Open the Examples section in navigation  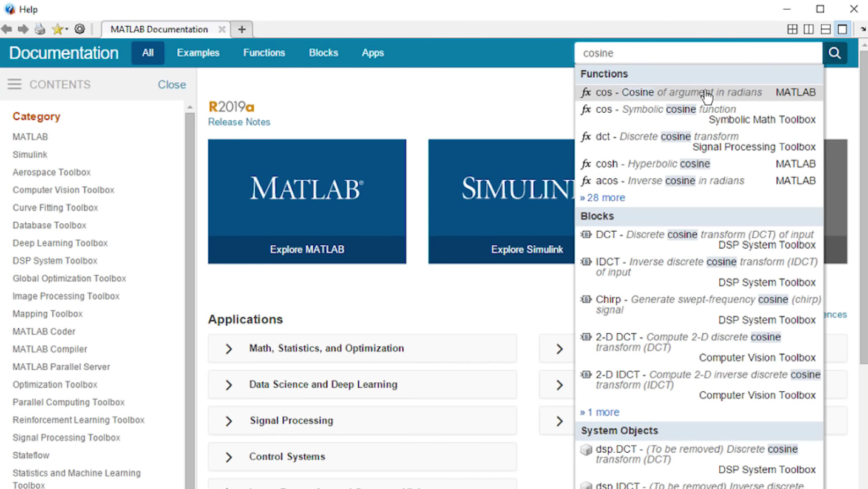198,53
